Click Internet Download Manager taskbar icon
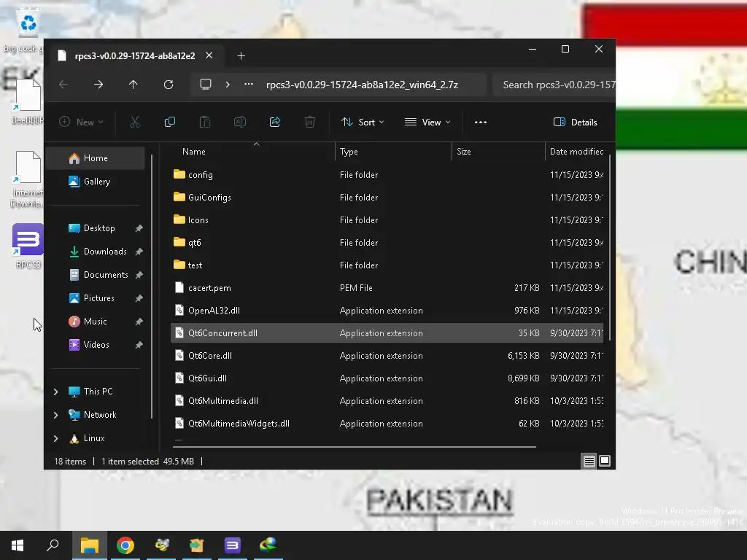The height and width of the screenshot is (560, 747). tap(268, 545)
